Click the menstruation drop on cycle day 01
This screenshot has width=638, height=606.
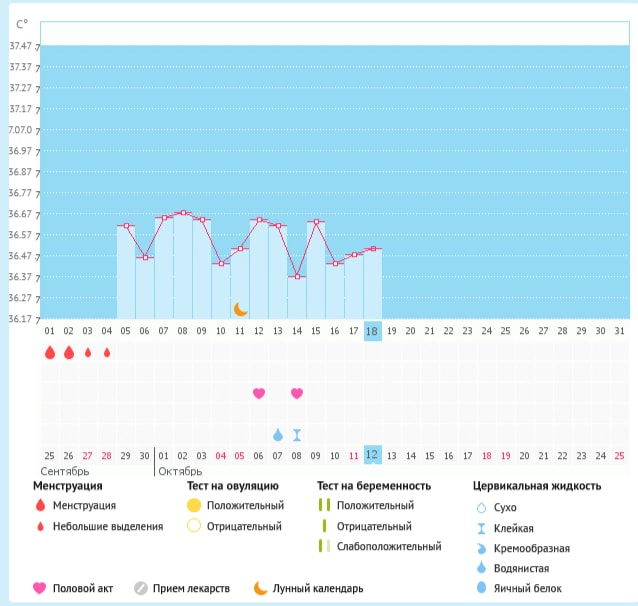(x=49, y=353)
